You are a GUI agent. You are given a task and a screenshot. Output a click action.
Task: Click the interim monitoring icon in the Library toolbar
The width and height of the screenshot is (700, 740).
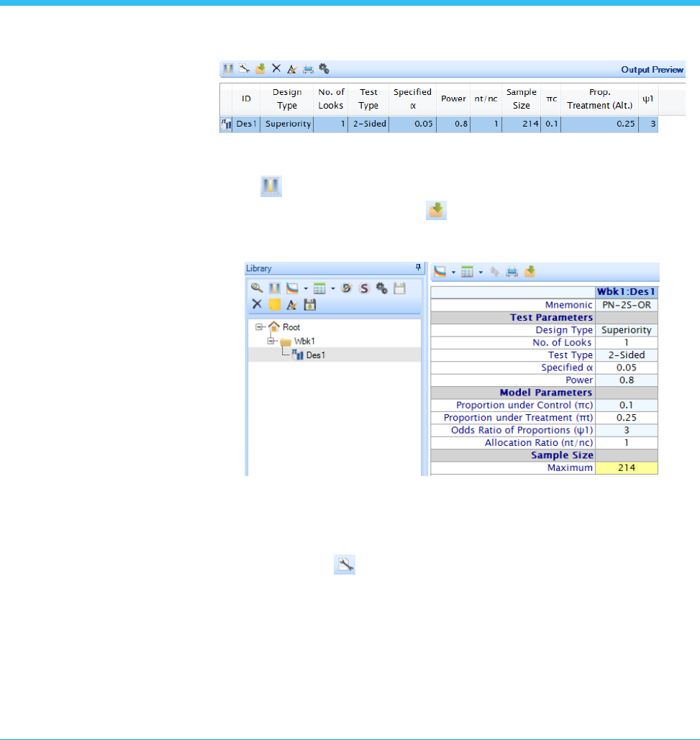pyautogui.click(x=347, y=288)
